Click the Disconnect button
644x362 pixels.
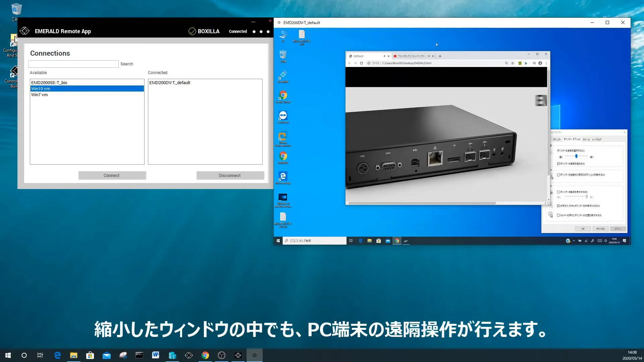click(230, 175)
